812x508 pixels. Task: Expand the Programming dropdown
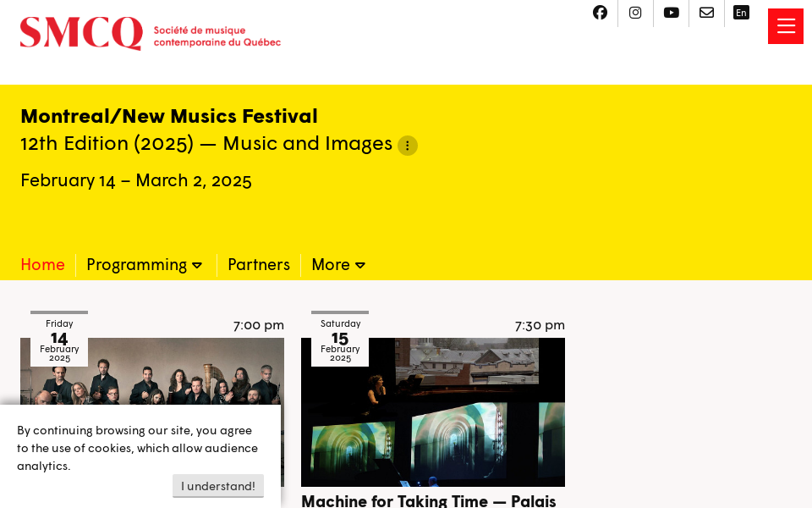coord(145,264)
